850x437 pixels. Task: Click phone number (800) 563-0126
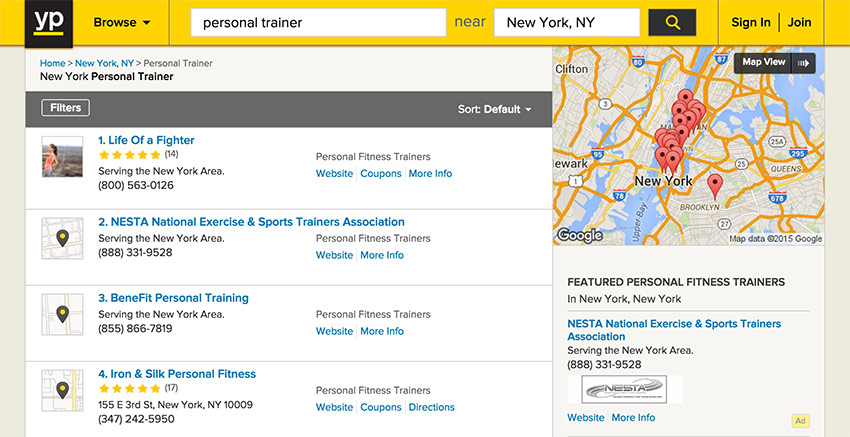136,185
